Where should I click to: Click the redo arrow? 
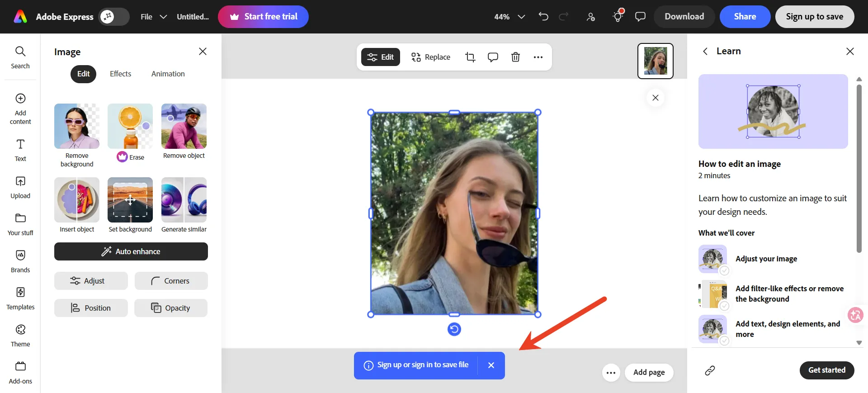(x=563, y=17)
